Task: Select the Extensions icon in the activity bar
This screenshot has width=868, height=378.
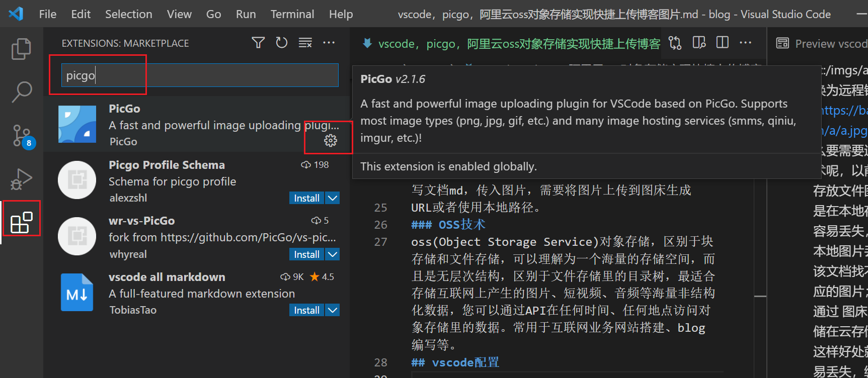Action: tap(22, 222)
